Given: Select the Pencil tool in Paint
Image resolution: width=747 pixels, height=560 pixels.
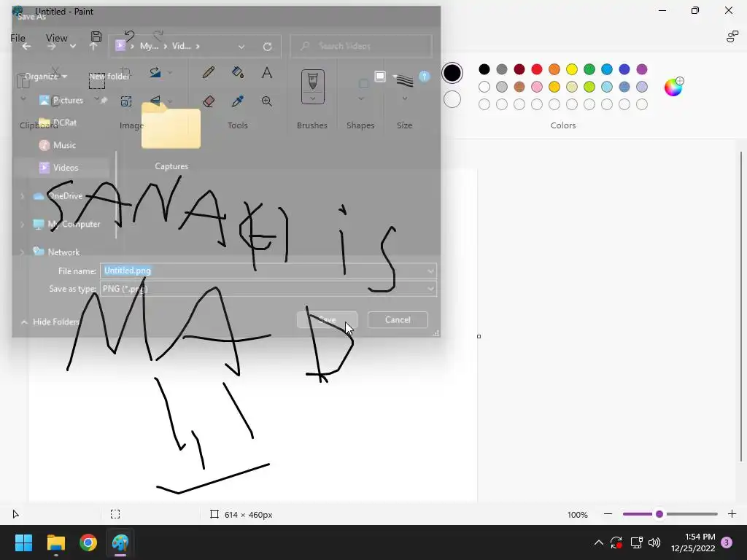Looking at the screenshot, I should [208, 72].
